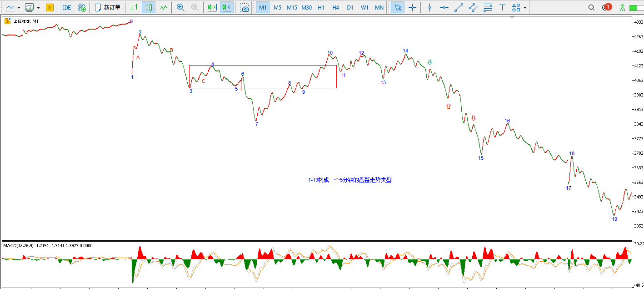Image resolution: width=644 pixels, height=289 pixels.
Task: Expand the chart type dropdown arrow
Action: [19, 7]
